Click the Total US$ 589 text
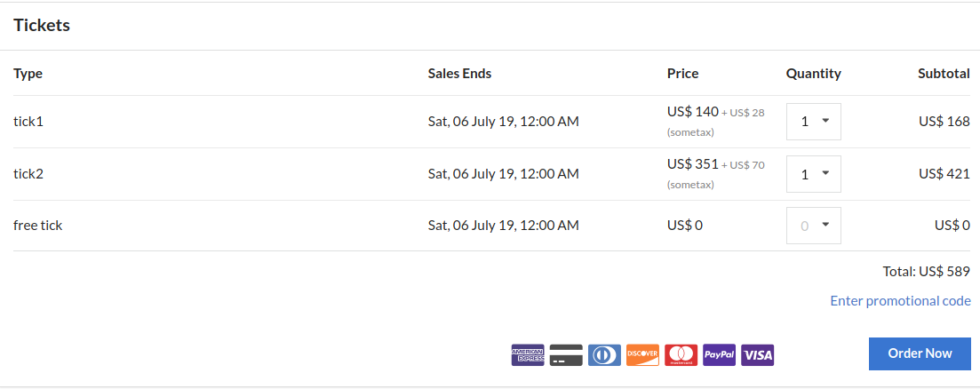980x389 pixels. [925, 271]
